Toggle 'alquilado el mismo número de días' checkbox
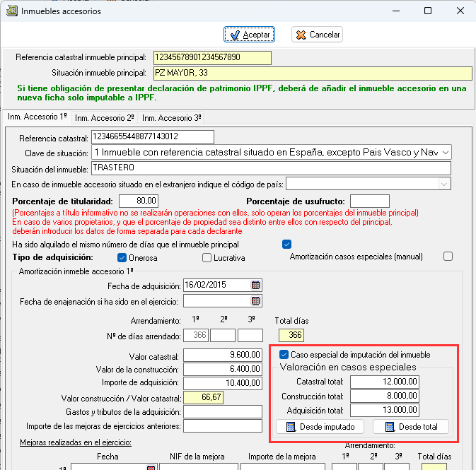 [x=286, y=245]
